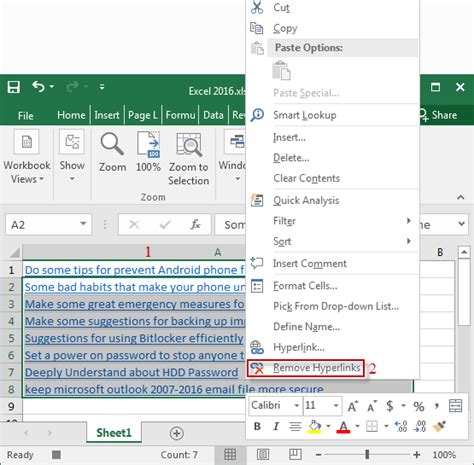
Task: Click the Workbook Views icon
Action: [27, 142]
